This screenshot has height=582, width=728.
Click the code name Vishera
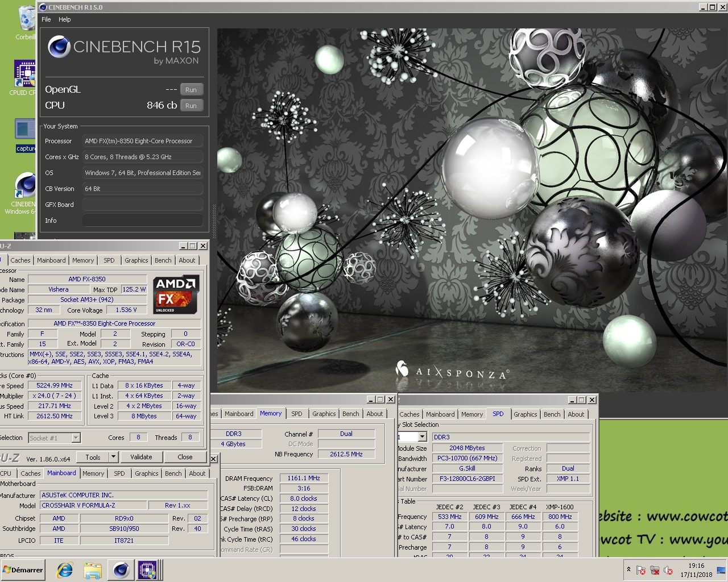[x=59, y=289]
